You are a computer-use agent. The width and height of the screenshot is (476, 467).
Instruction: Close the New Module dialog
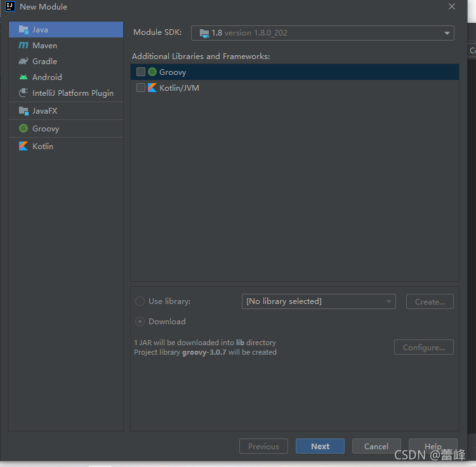point(452,6)
